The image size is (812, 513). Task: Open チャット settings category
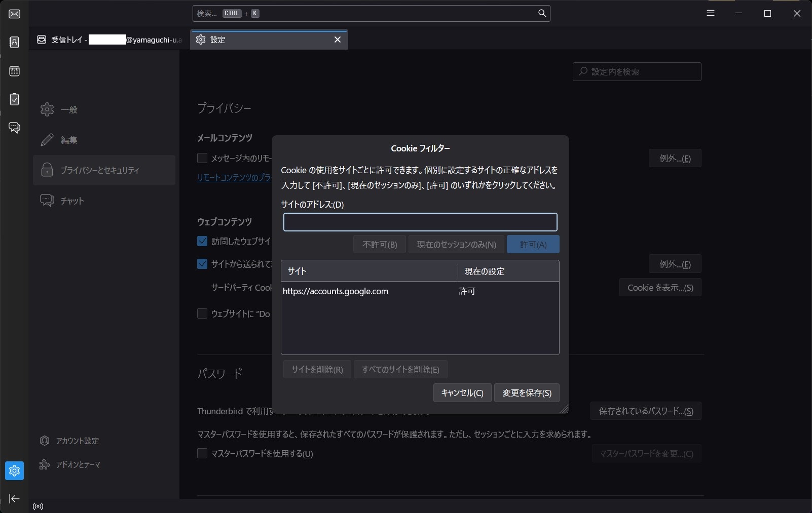104,201
